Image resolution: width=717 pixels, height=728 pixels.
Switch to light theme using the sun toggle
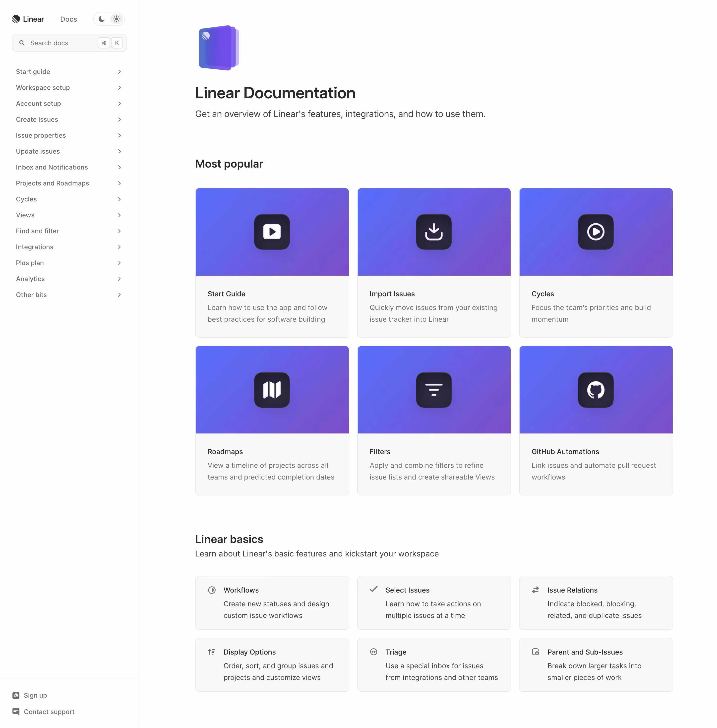(116, 18)
